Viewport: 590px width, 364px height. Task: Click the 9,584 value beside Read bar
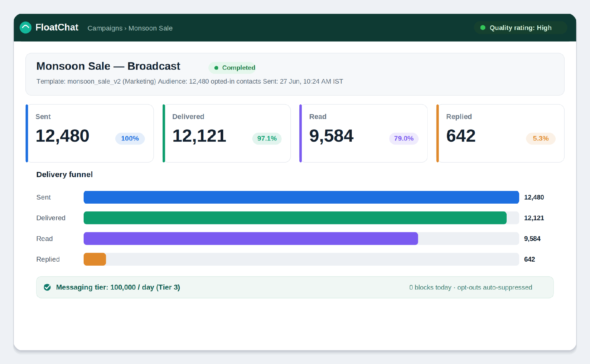click(532, 239)
